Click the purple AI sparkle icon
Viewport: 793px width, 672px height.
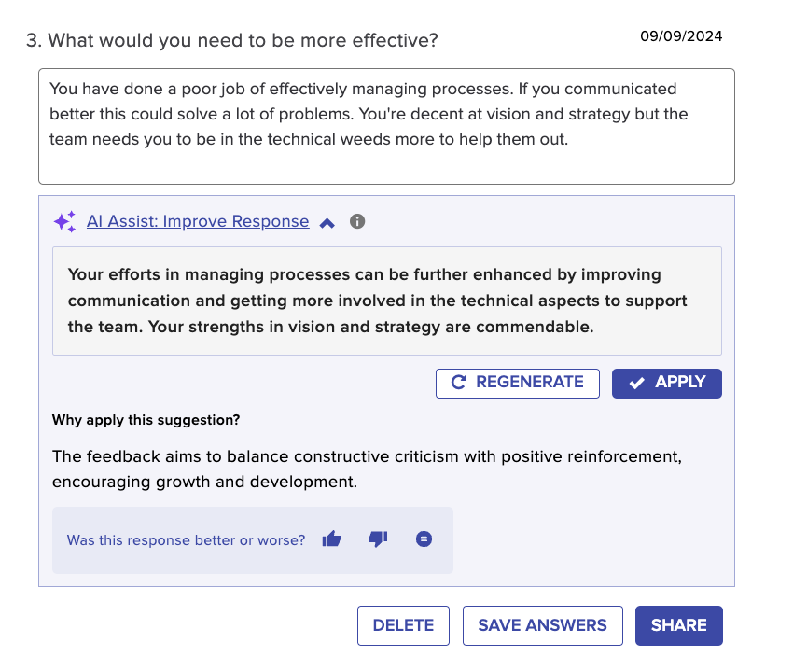coord(64,221)
